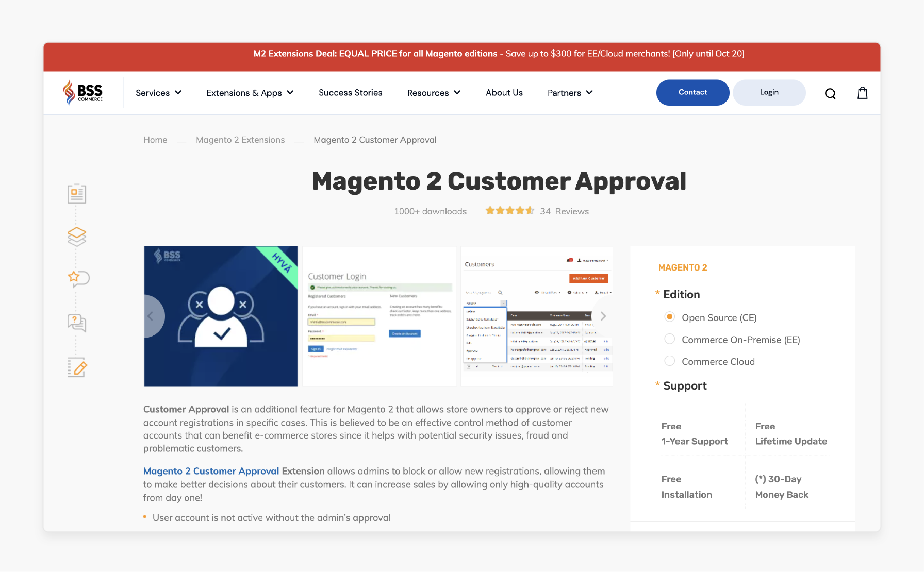Viewport: 924px width, 572px height.
Task: Click the red M2 Extensions Deal banner
Action: click(461, 57)
